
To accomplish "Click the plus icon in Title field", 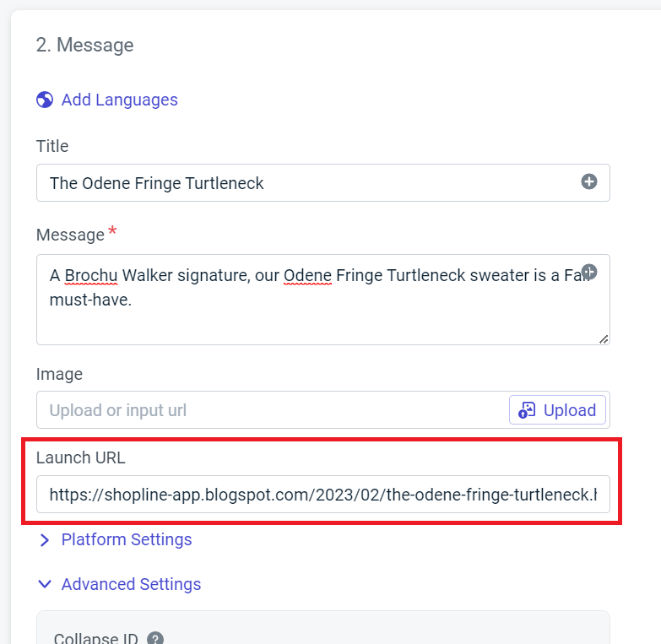I will pos(589,181).
